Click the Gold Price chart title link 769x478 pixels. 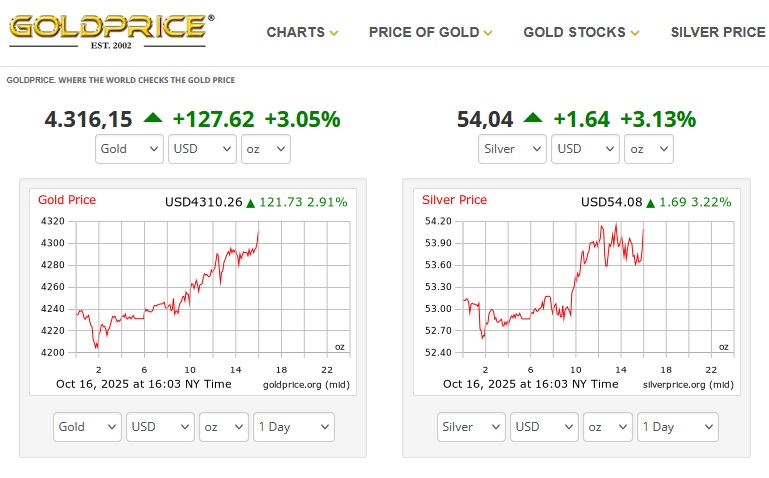point(67,200)
